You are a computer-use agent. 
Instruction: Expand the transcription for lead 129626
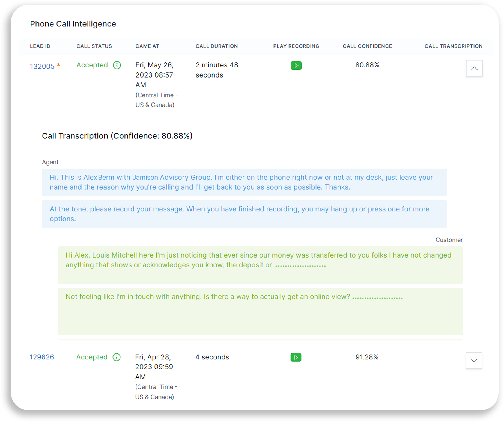click(x=474, y=361)
